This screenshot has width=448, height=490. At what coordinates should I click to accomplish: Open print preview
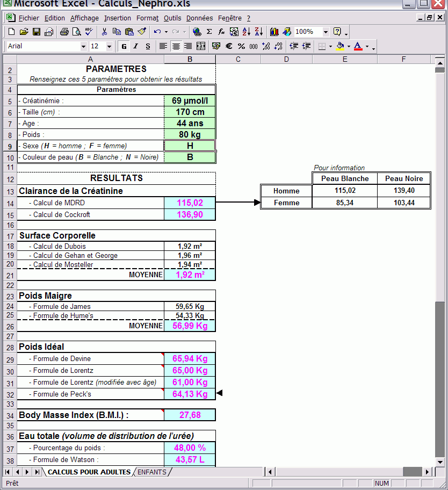(76, 32)
